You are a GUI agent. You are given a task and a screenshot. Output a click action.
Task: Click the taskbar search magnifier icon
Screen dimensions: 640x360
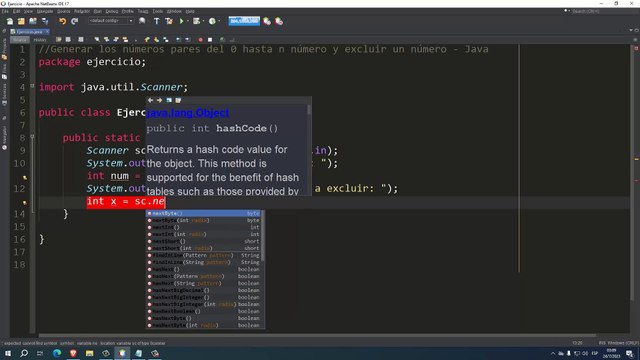tap(24, 353)
